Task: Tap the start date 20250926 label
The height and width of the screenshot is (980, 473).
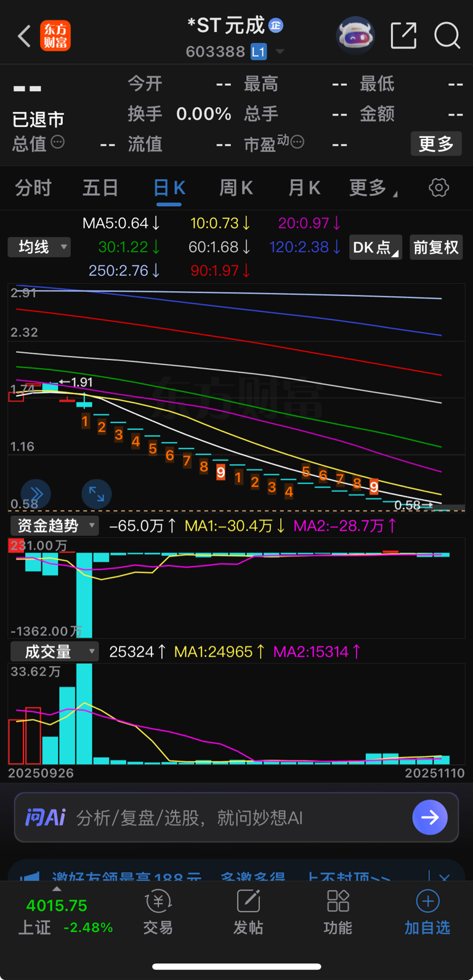Action: [41, 773]
